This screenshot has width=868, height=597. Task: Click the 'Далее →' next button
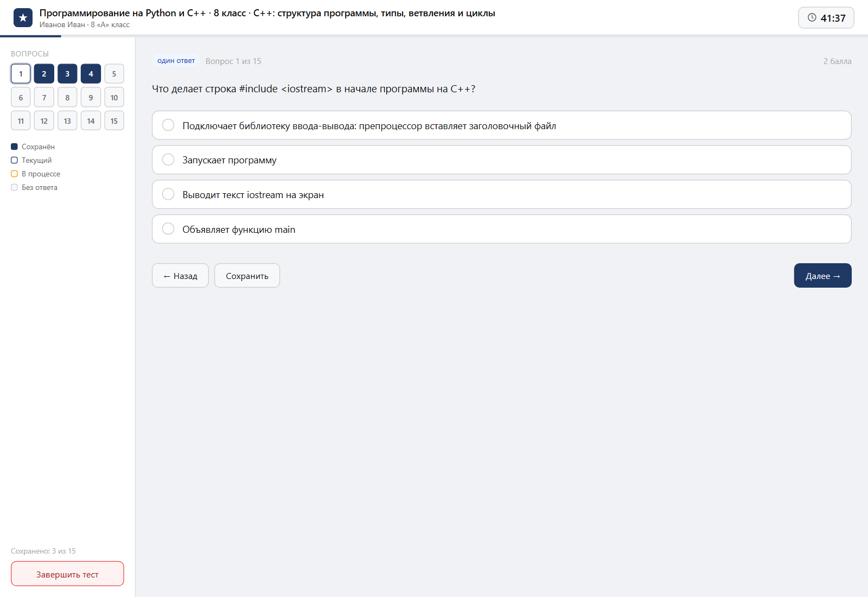822,276
